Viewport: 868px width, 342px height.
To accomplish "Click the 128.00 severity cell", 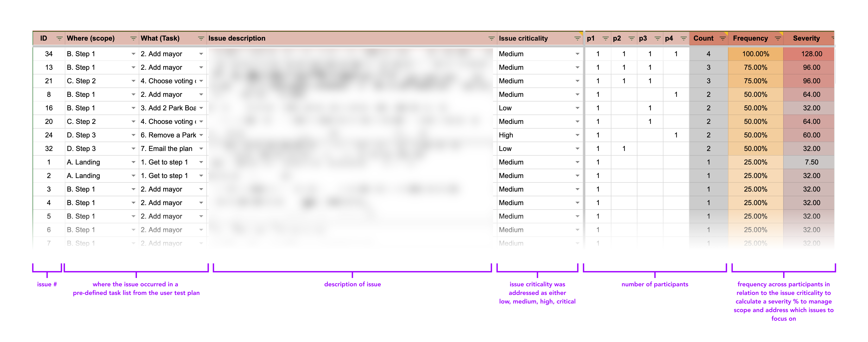I will (x=809, y=54).
